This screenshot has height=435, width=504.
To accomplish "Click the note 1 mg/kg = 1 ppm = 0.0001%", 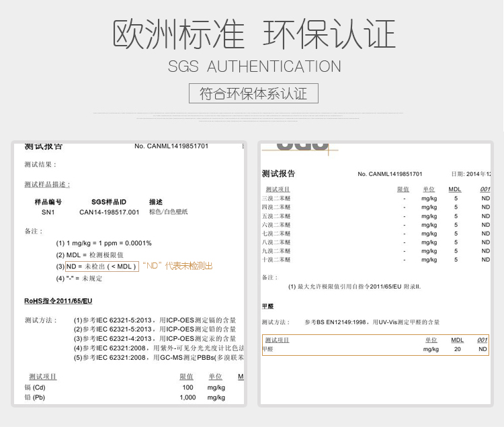I will click(x=103, y=243).
